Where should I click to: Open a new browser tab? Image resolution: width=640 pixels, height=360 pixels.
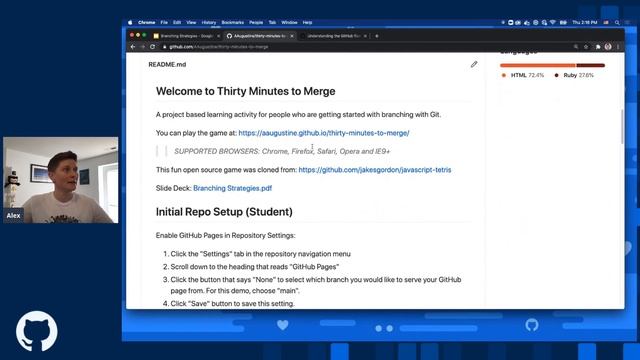377,36
